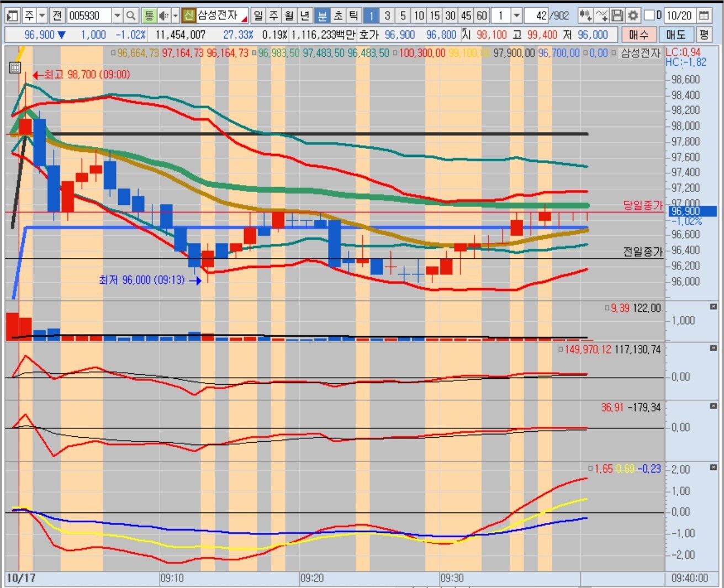Screen dimensions: 724x588
Task: Open the dropdown next to 주
Action: [43, 15]
